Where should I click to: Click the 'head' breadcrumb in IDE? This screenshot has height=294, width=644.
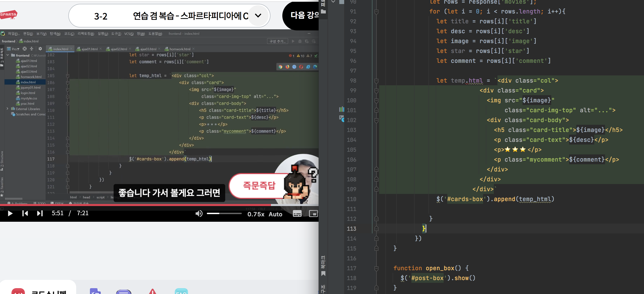pyautogui.click(x=86, y=197)
